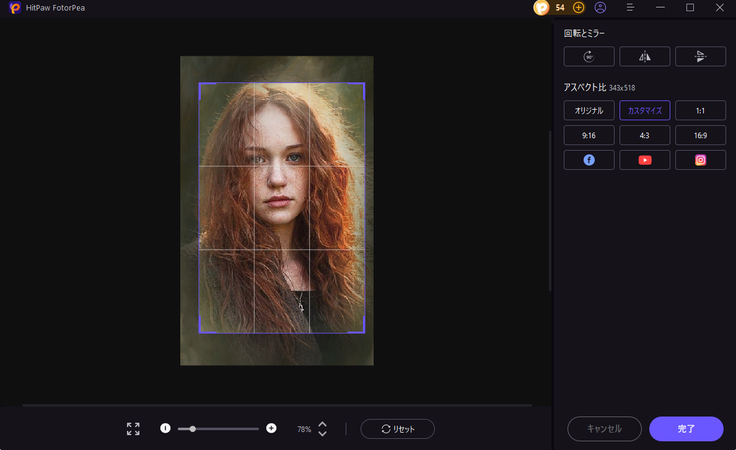Choose the 1:1 aspect ratio
This screenshot has height=450, width=736.
(x=700, y=110)
